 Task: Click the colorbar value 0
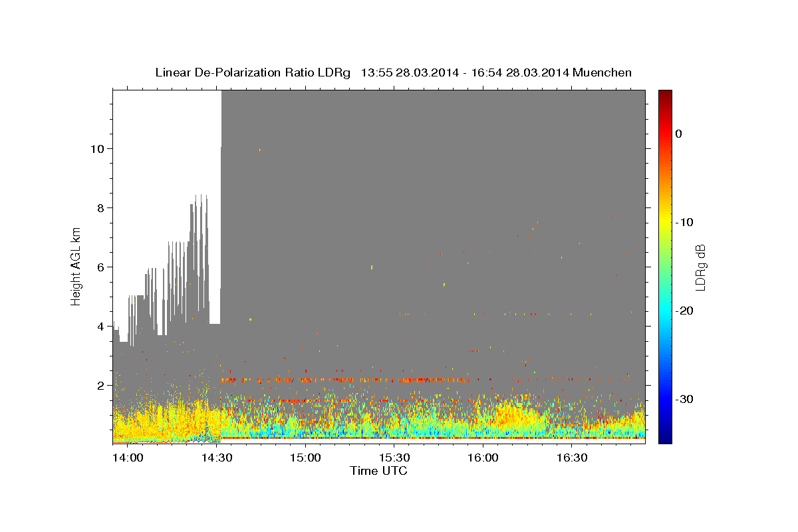point(678,134)
